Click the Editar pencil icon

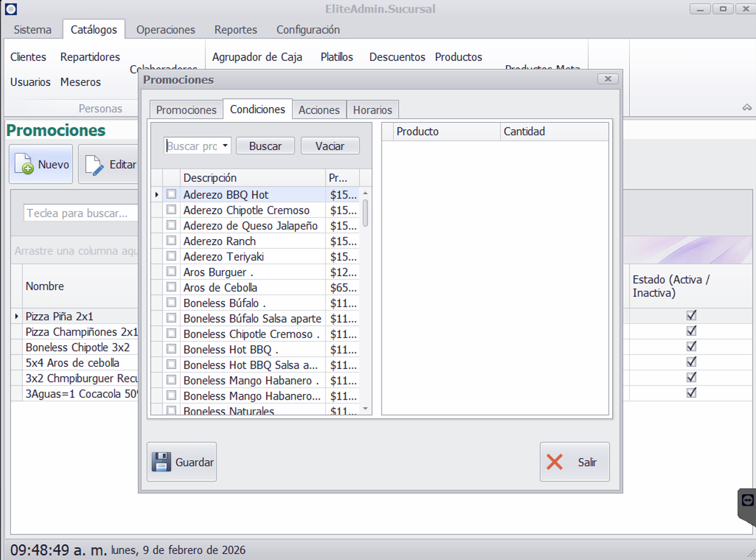point(94,165)
